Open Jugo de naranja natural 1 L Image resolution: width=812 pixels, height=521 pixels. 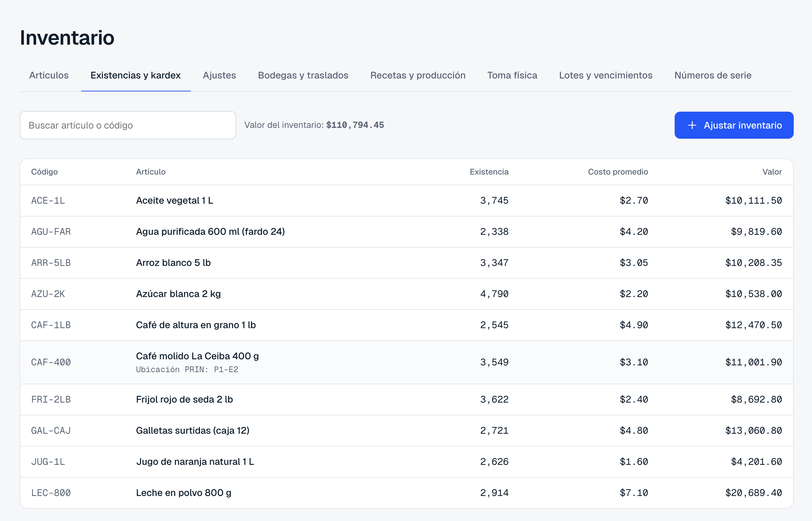pos(407,462)
